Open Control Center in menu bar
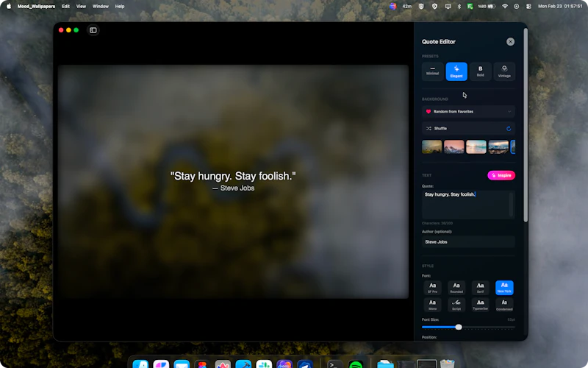Viewport: 588px width, 368px height. (x=528, y=7)
